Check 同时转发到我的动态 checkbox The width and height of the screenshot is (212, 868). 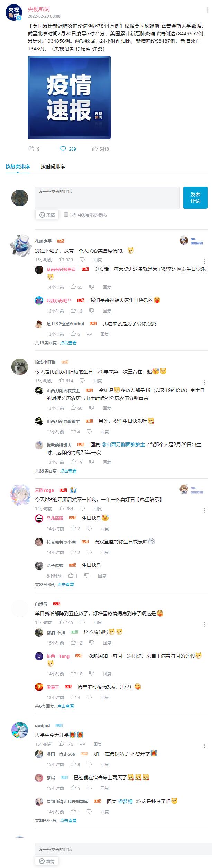tap(66, 214)
